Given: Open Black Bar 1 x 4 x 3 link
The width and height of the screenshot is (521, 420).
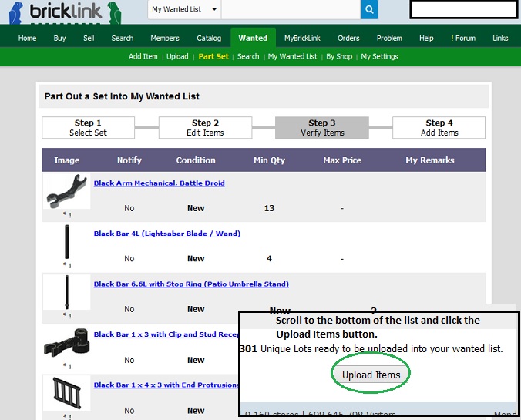Looking at the screenshot, I should (166, 385).
